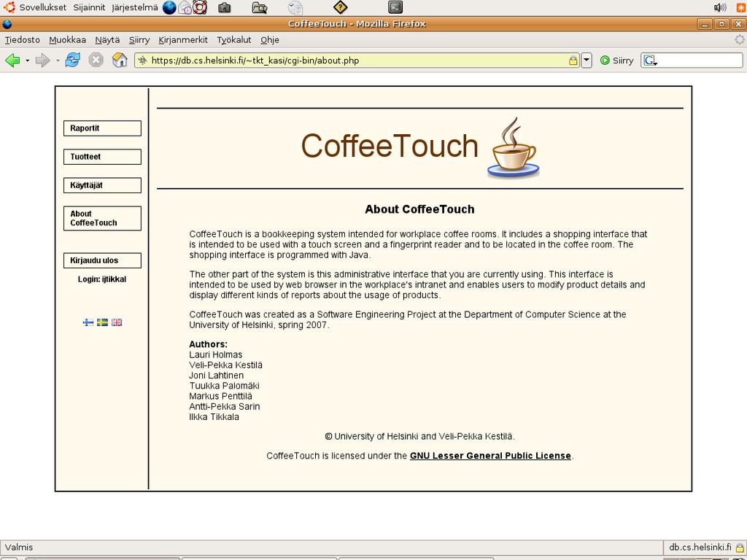
Task: Open the Ohje menu
Action: pos(270,40)
